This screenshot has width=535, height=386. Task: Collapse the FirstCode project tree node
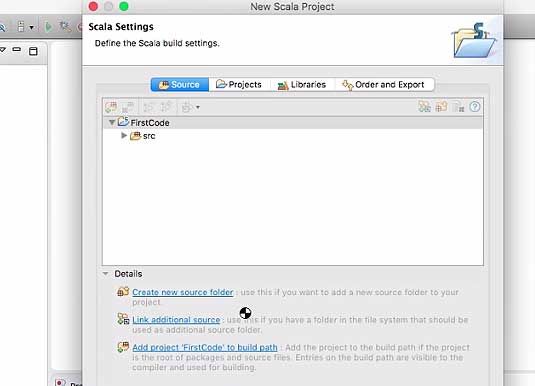click(112, 122)
